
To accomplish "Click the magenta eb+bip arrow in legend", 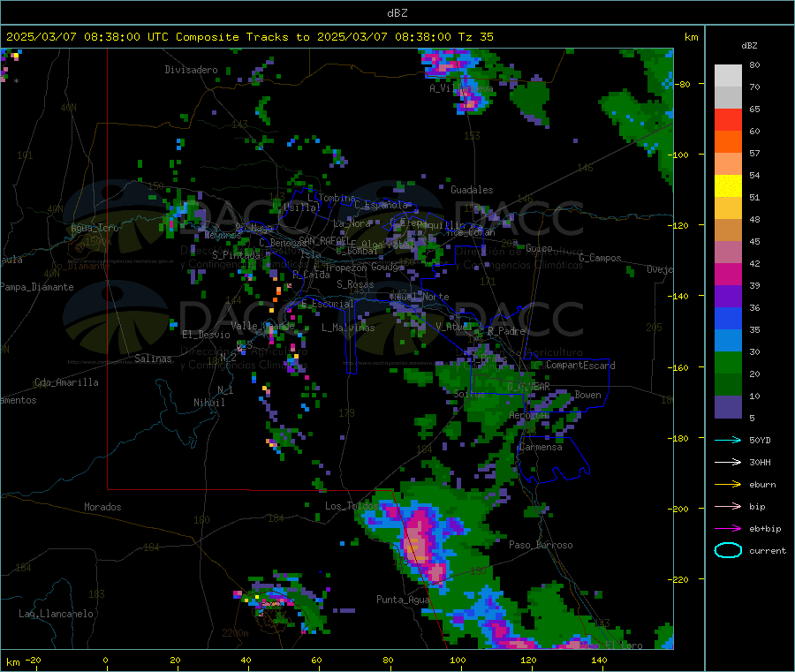I will pos(728,529).
